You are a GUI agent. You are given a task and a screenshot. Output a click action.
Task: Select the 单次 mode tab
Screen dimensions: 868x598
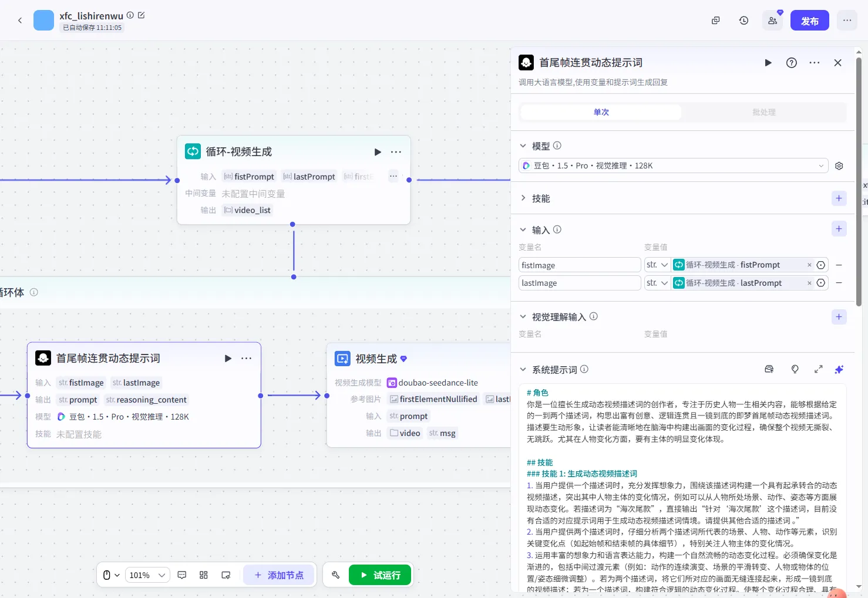601,112
